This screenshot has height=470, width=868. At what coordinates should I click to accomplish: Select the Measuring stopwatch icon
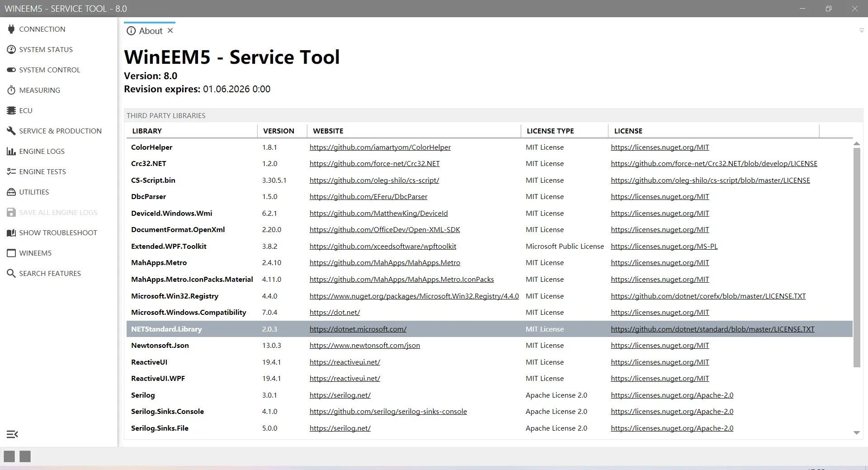[11, 90]
